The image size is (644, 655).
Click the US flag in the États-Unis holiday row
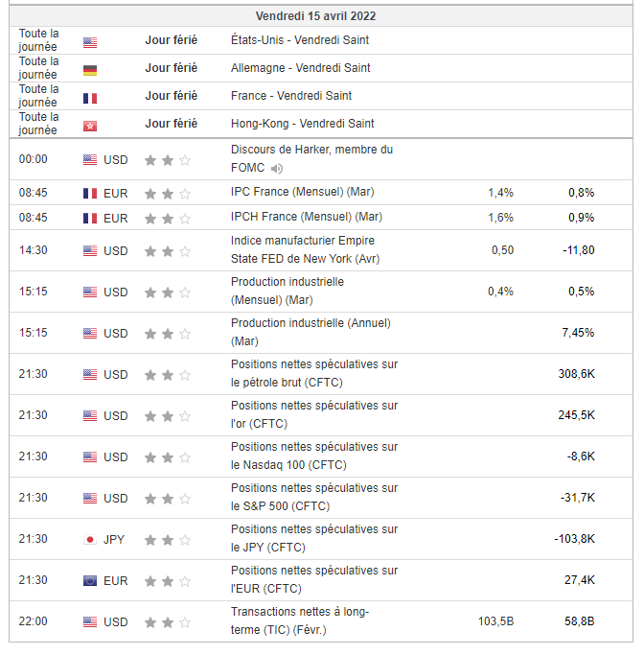[90, 41]
